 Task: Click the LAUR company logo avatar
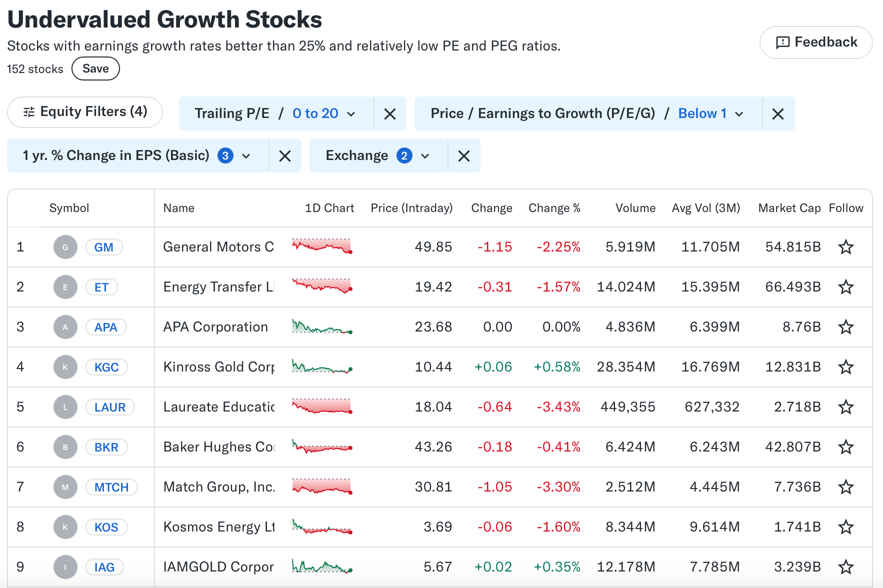click(x=65, y=407)
